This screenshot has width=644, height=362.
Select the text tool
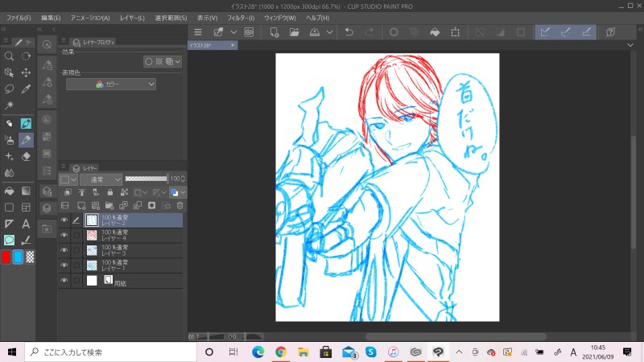[26, 224]
